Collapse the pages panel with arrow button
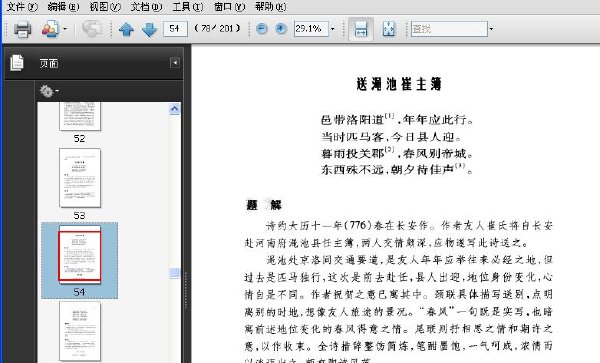The image size is (600, 363). pos(174,63)
